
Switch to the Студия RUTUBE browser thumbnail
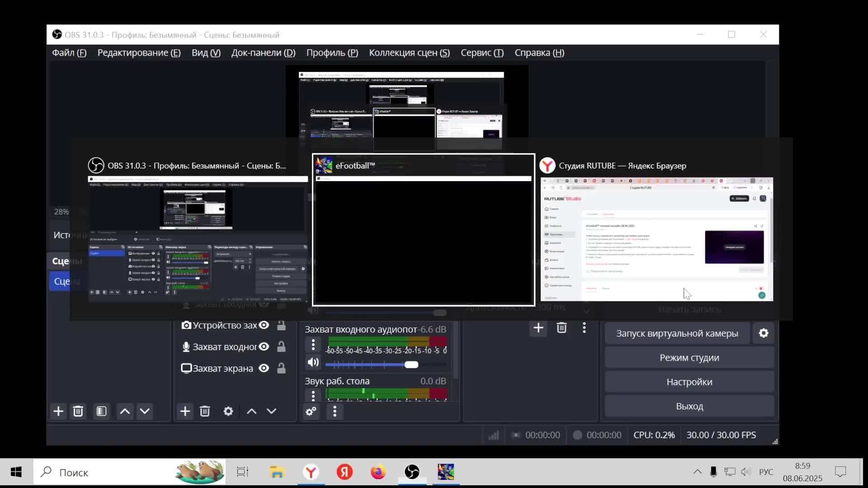click(657, 230)
